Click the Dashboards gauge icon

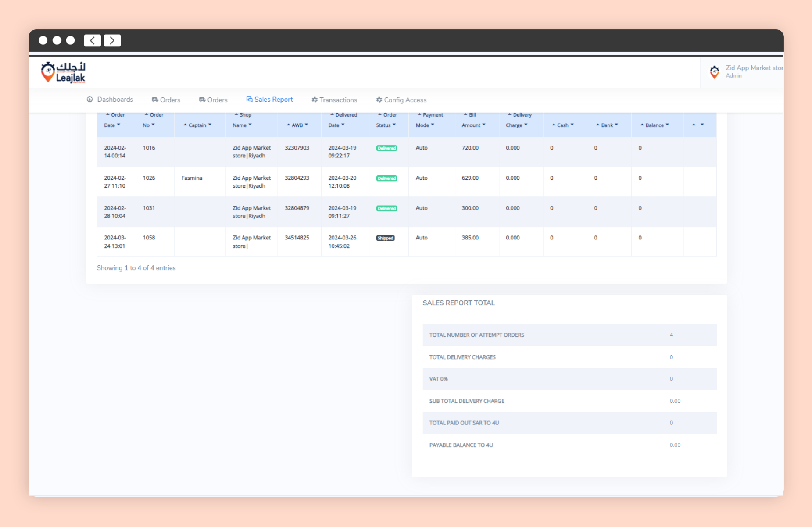click(90, 100)
